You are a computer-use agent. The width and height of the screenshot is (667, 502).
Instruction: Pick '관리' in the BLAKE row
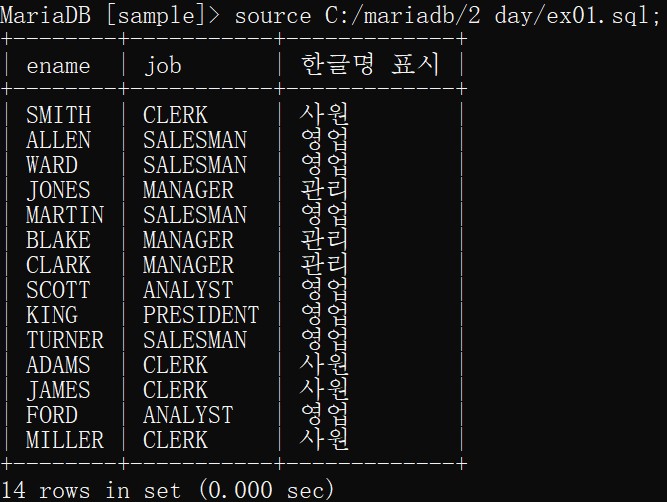[324, 239]
